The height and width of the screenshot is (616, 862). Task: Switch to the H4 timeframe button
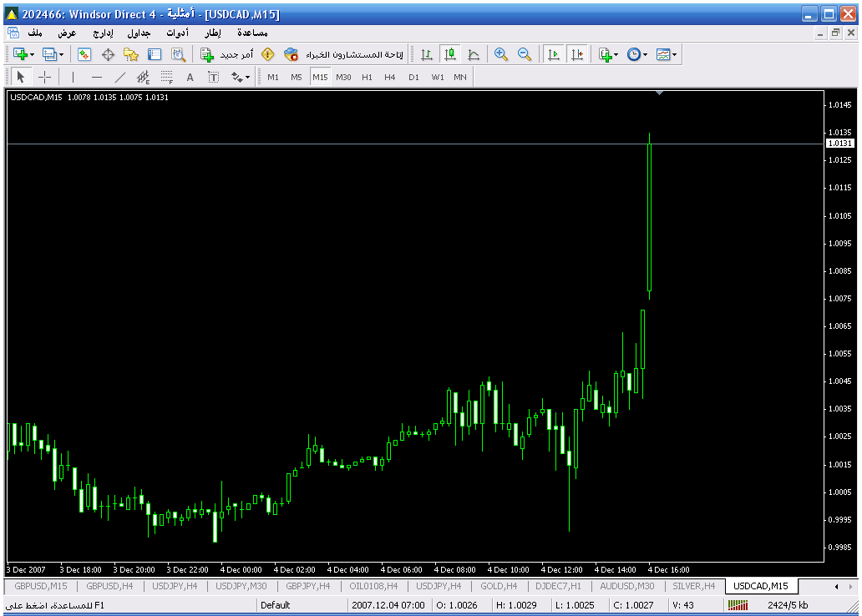pos(390,77)
